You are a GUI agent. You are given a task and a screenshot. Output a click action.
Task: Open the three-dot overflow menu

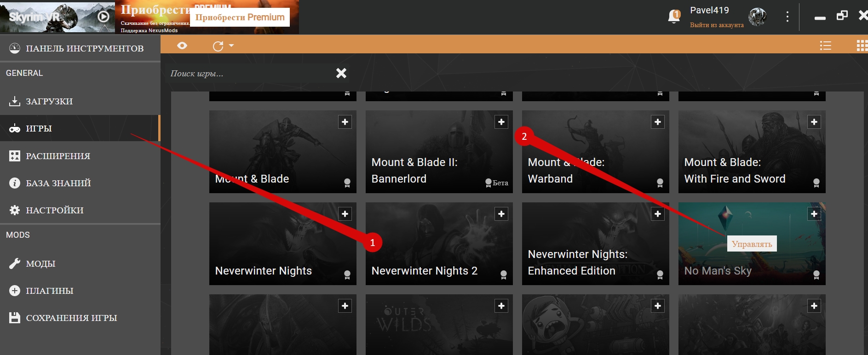(788, 17)
